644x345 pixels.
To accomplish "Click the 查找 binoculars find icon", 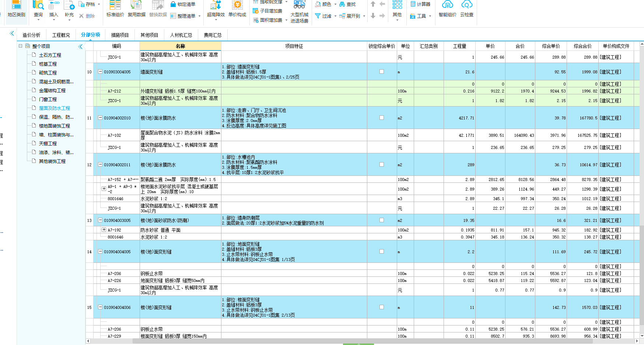I will pos(342,4).
